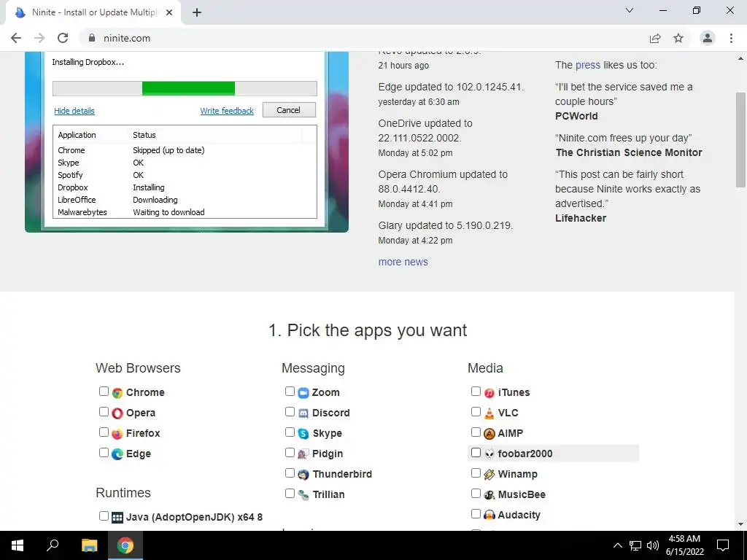Click the Cancel button in installer image
The image size is (747, 560).
click(289, 110)
